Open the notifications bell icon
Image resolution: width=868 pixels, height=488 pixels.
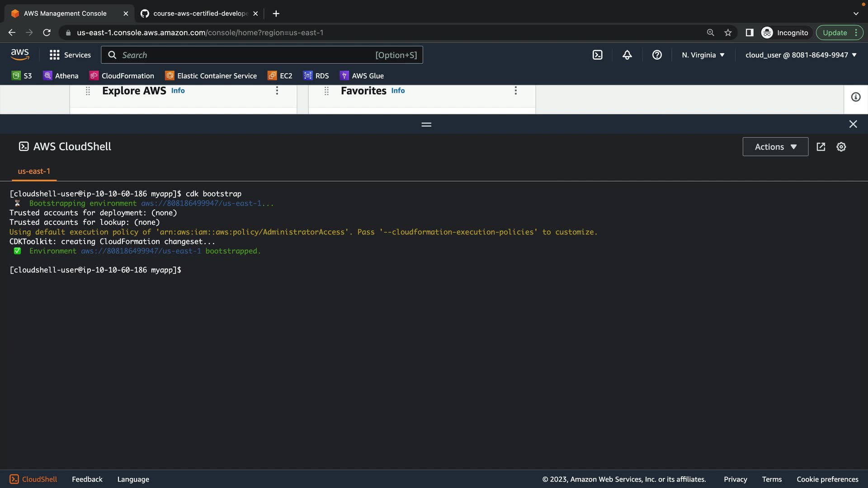coord(627,55)
